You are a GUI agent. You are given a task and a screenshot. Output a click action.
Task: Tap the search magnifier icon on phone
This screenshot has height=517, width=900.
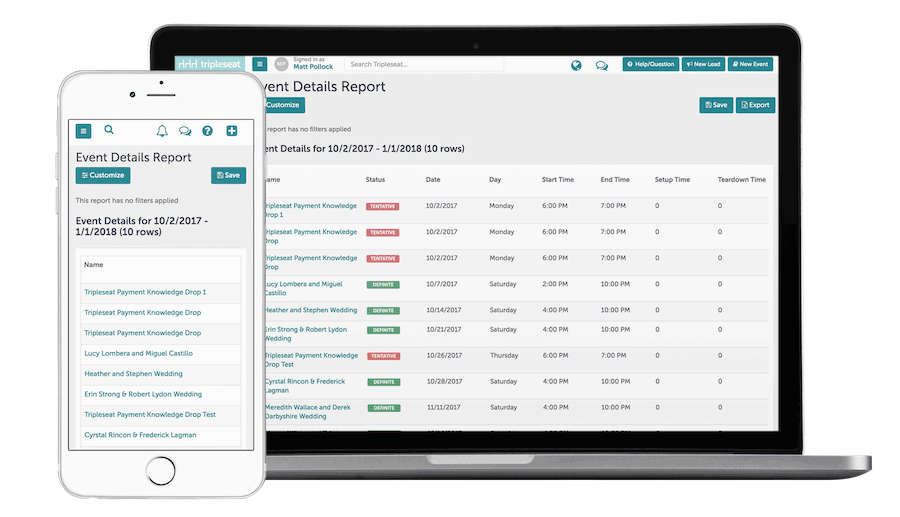click(x=109, y=130)
